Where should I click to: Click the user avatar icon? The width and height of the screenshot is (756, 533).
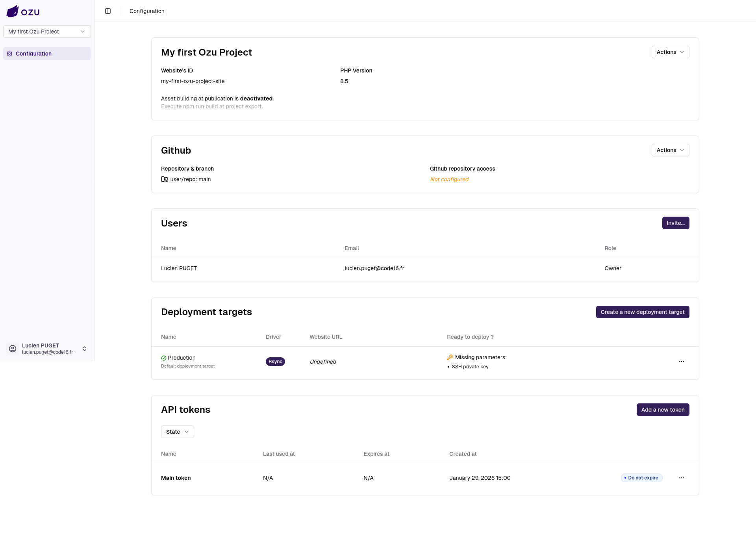pos(13,349)
